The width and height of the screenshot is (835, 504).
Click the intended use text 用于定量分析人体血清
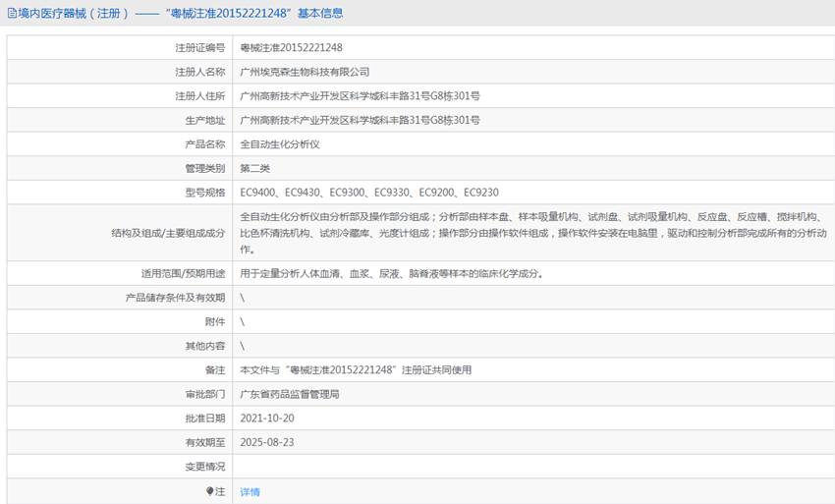coord(391,273)
